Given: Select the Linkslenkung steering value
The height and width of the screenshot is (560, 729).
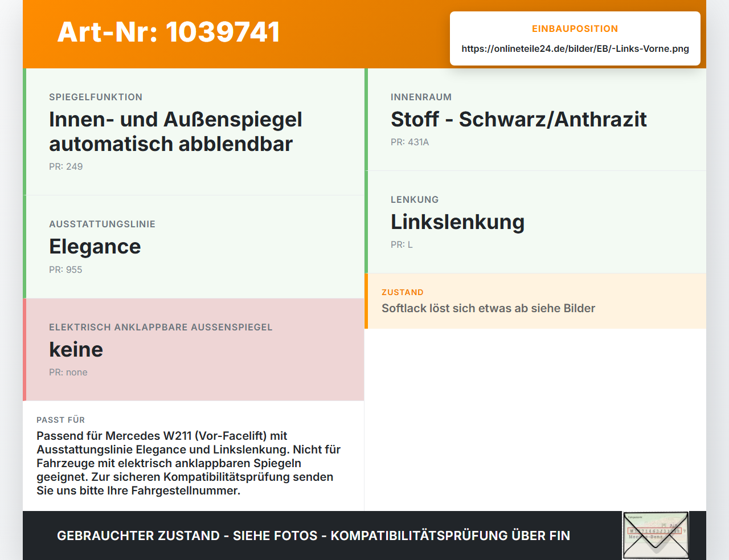Looking at the screenshot, I should coord(457,222).
